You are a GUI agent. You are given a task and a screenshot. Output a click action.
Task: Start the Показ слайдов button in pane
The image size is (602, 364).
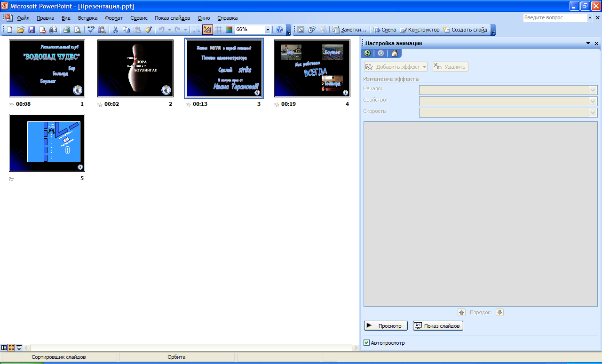click(x=438, y=326)
